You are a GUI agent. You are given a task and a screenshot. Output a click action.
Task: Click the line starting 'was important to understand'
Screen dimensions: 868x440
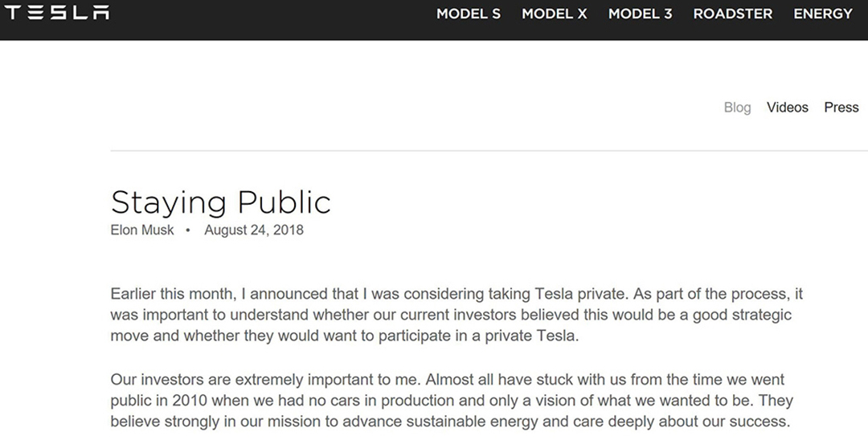(x=450, y=315)
